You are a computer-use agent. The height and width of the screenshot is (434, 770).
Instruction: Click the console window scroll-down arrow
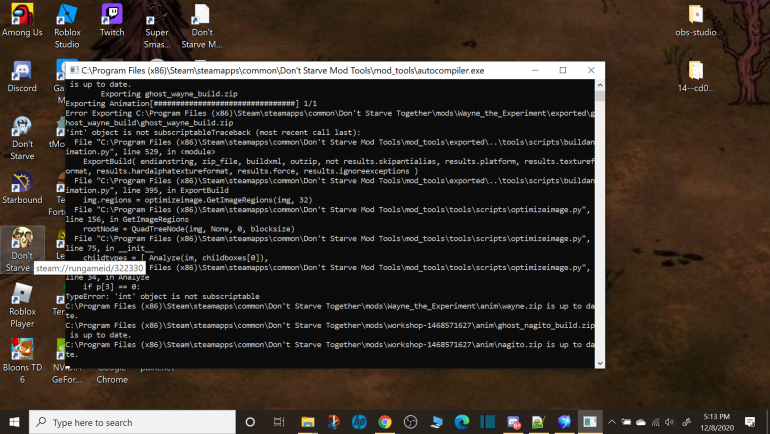click(598, 361)
